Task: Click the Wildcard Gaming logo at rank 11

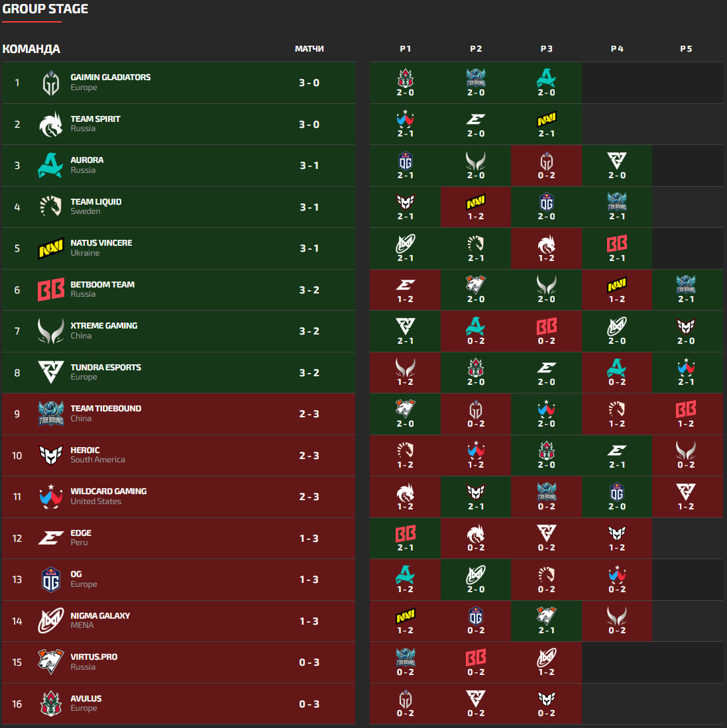Action: pyautogui.click(x=51, y=497)
